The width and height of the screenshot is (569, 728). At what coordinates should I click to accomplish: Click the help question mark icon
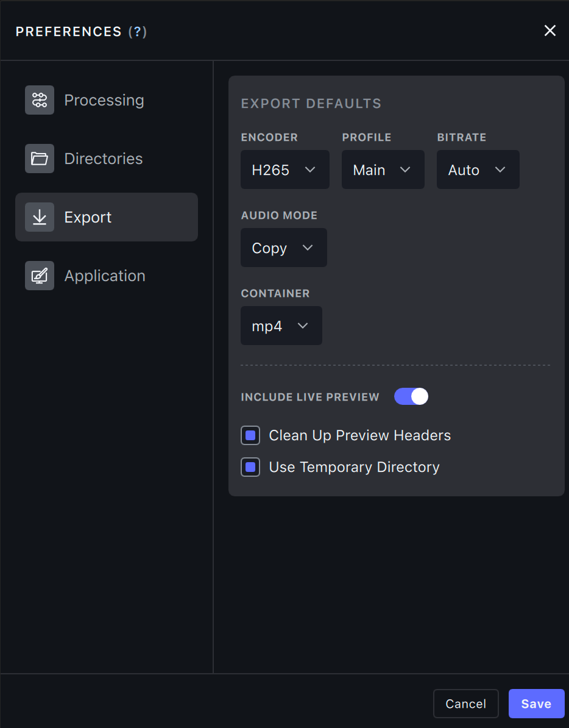(138, 32)
